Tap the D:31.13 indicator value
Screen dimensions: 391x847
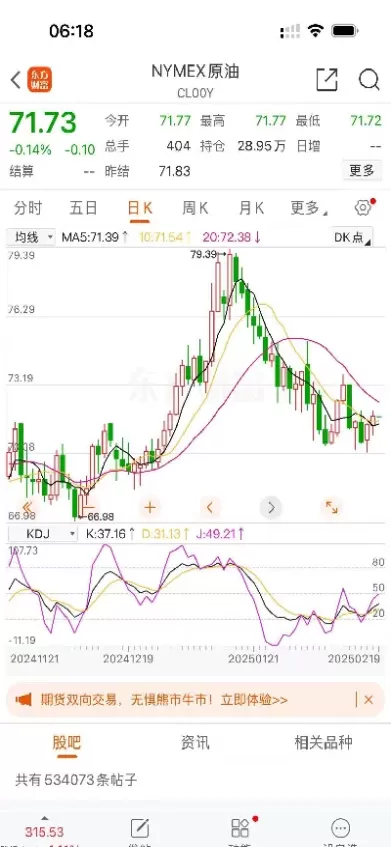pyautogui.click(x=166, y=534)
